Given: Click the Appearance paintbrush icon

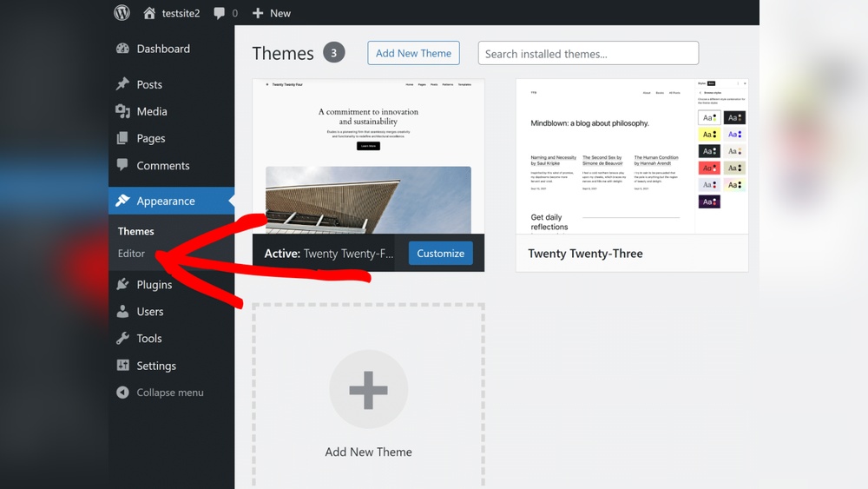Looking at the screenshot, I should [122, 200].
